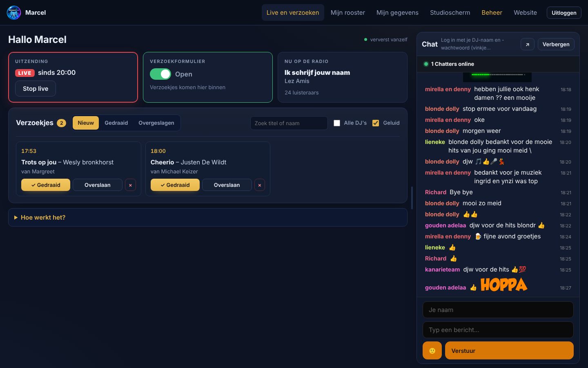
Task: Delete the Cheerio request with the x
Action: pos(260,185)
